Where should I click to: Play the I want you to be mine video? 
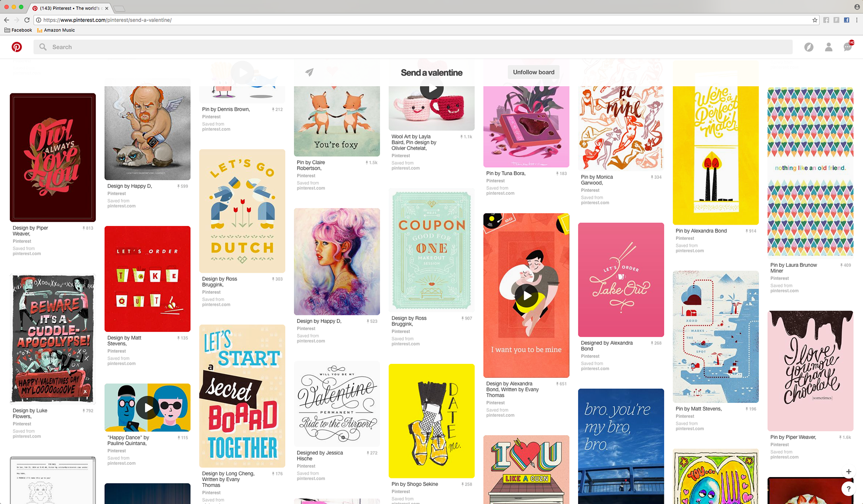click(526, 296)
